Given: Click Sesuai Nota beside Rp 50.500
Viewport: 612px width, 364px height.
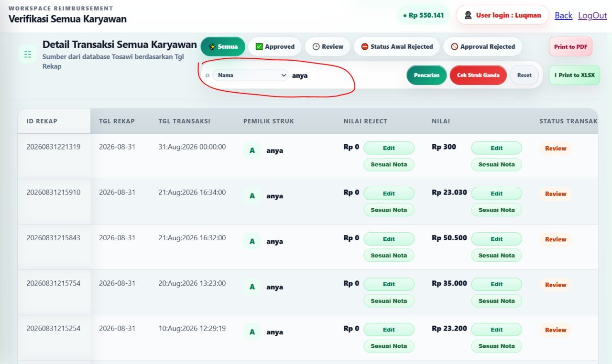Looking at the screenshot, I should [x=496, y=255].
